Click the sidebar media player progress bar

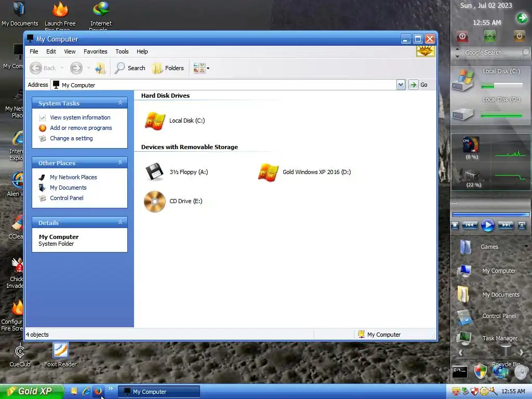[x=490, y=215]
